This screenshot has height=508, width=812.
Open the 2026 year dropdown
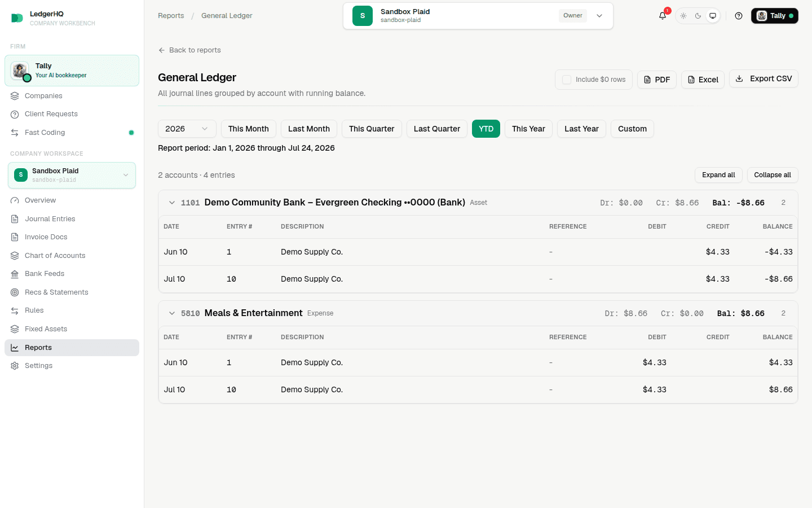(187, 129)
